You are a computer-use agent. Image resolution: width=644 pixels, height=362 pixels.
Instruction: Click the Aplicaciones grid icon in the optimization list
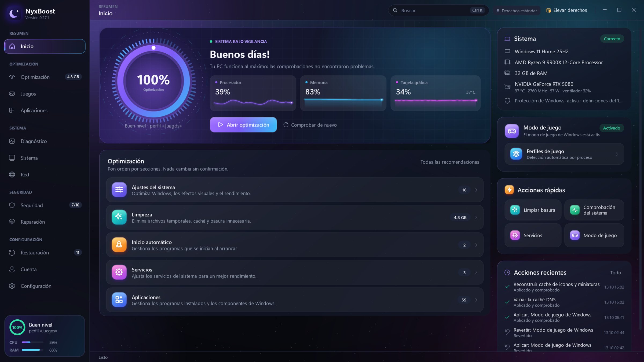pyautogui.click(x=119, y=300)
